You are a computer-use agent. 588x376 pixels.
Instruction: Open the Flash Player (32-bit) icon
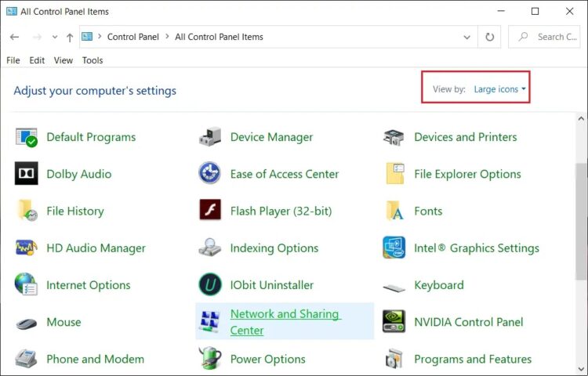[210, 210]
